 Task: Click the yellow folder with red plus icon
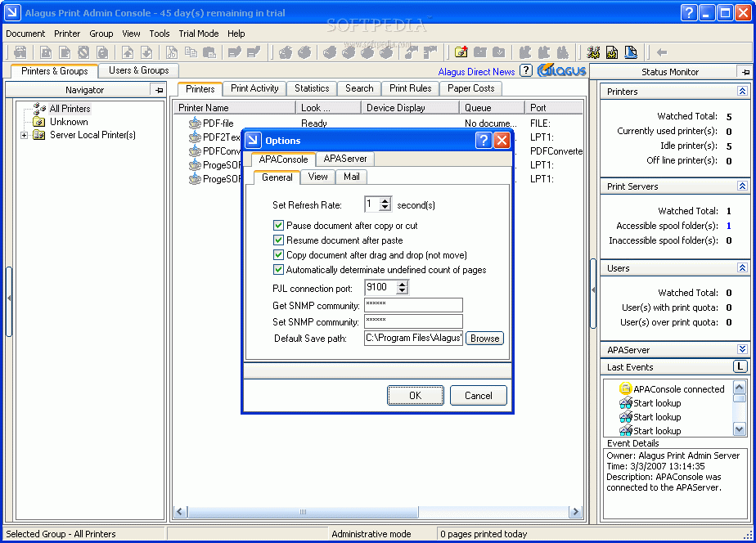pyautogui.click(x=461, y=52)
